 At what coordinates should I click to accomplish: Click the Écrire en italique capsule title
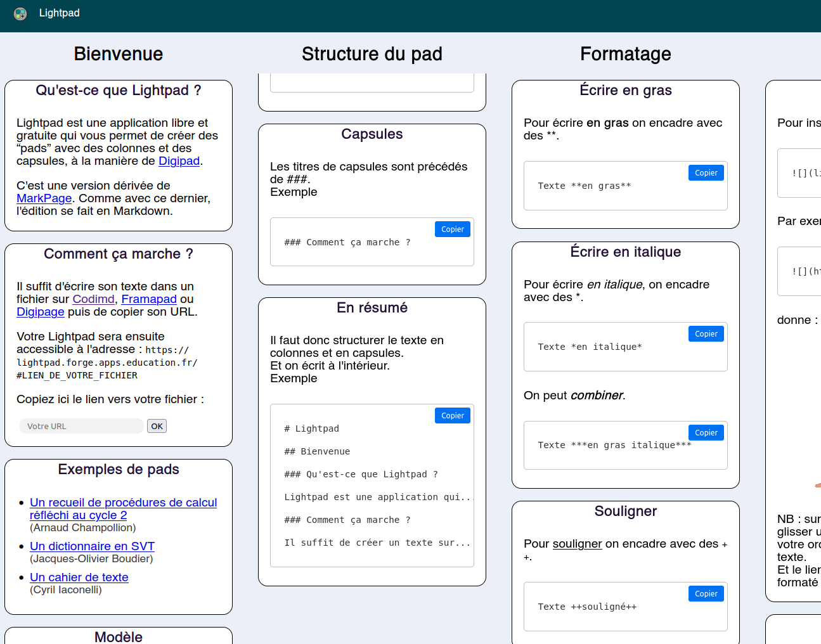626,252
